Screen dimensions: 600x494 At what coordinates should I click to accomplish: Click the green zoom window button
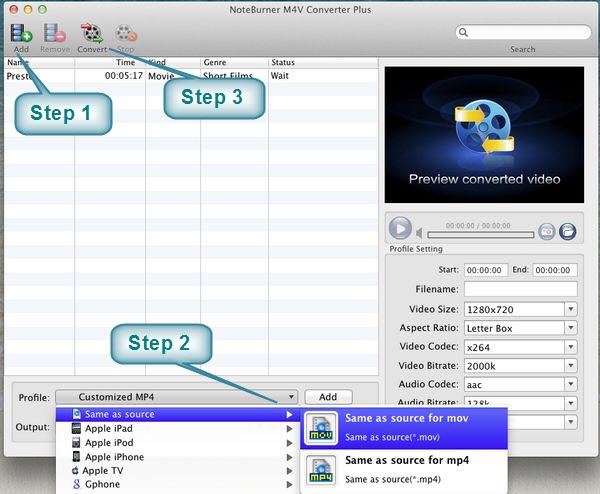click(x=42, y=9)
